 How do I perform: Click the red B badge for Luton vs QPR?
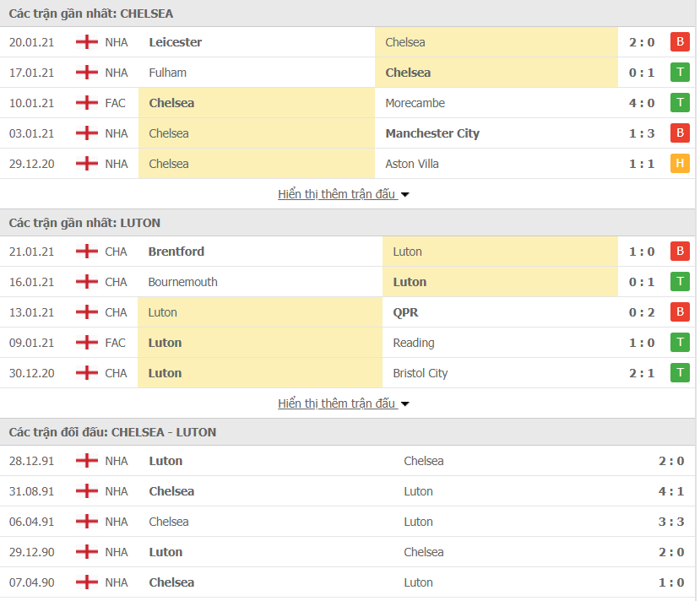[680, 311]
